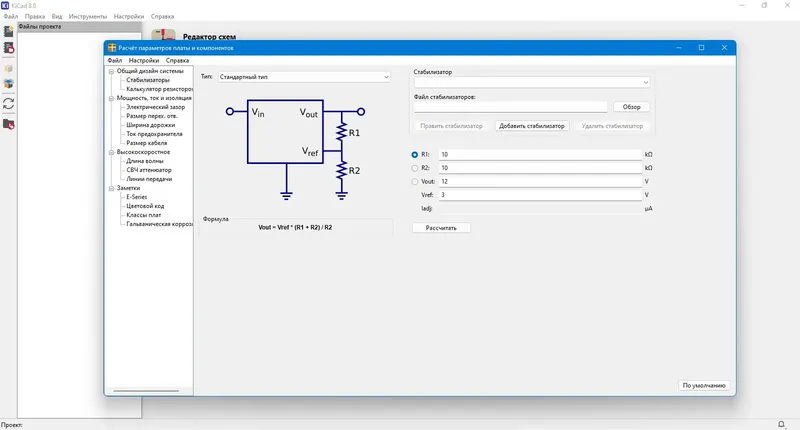The width and height of the screenshot is (800, 430).
Task: Select the R2 radio button
Action: click(x=414, y=168)
